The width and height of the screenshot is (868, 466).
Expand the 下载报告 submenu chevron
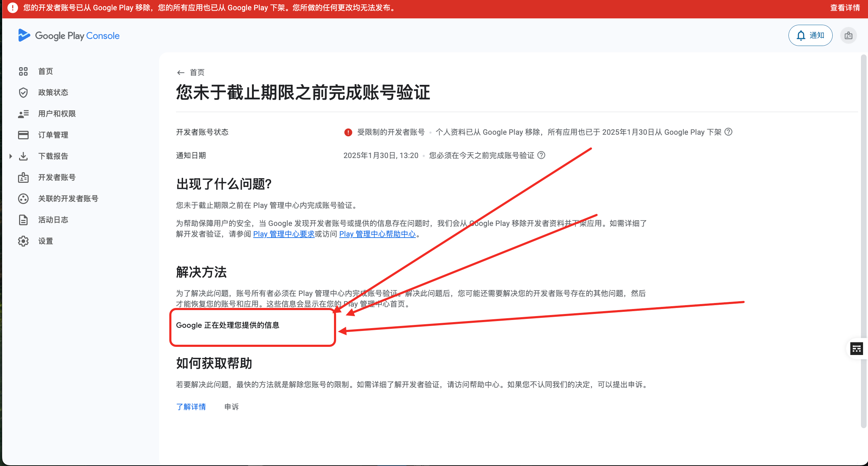point(10,156)
